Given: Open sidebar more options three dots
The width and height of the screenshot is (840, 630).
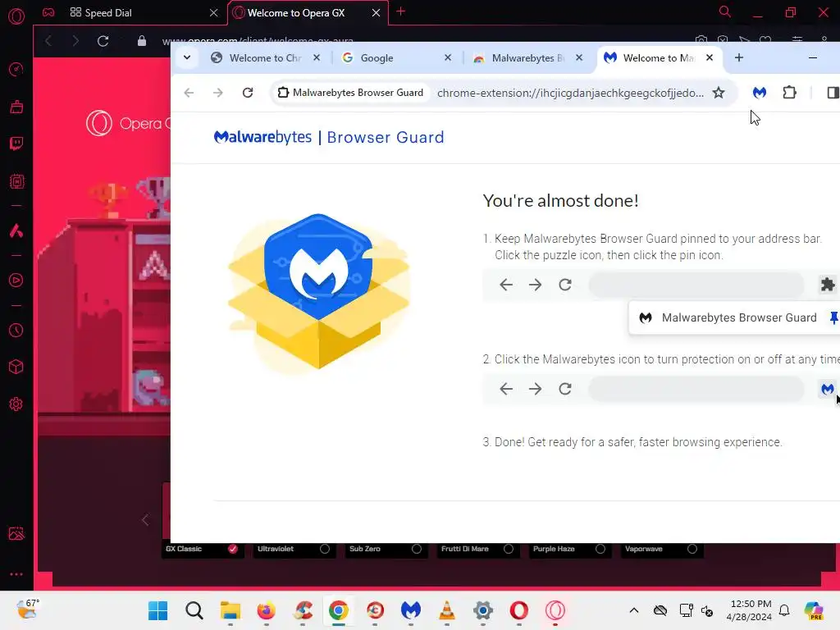Looking at the screenshot, I should tap(16, 573).
